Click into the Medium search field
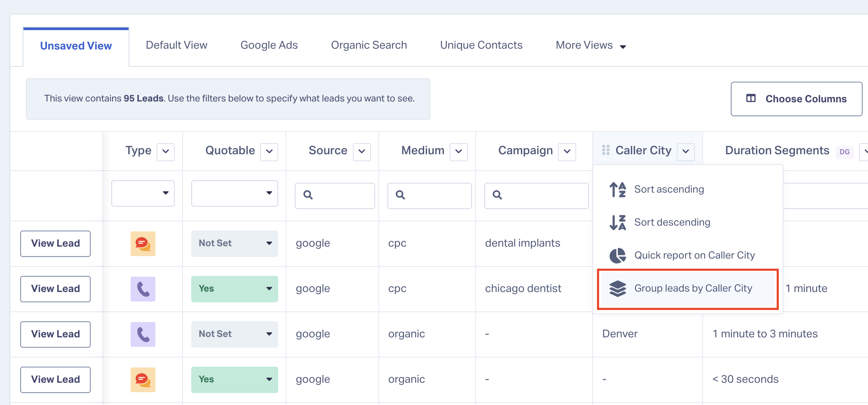 click(x=429, y=195)
